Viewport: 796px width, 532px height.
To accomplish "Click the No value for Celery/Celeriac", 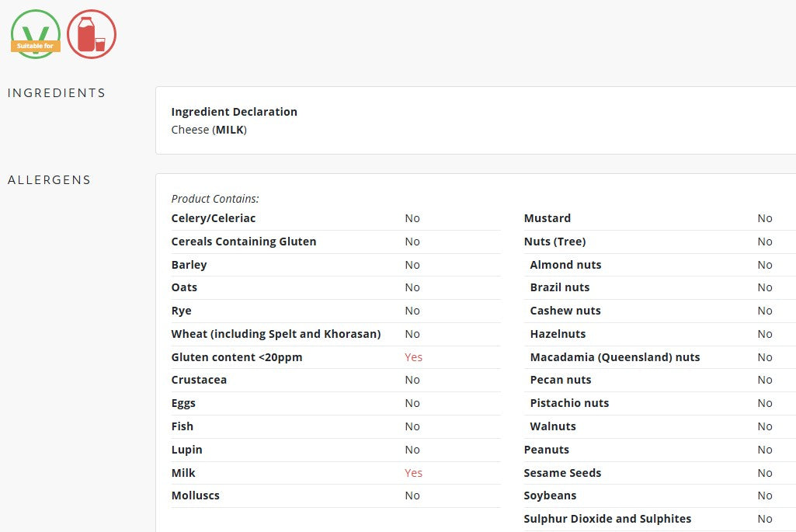I will (x=412, y=218).
